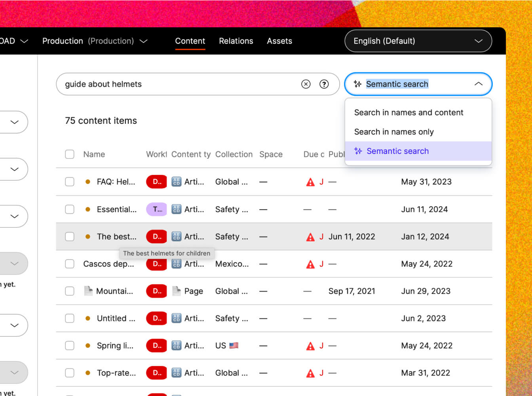Click the red D.. workflow badge for Spring li...
Image resolution: width=532 pixels, height=396 pixels.
156,346
